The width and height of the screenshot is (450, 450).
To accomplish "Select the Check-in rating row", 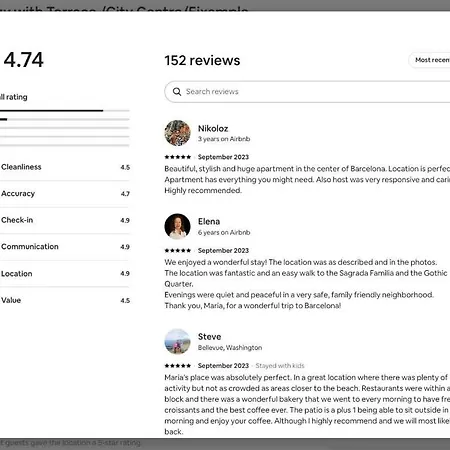I will coord(65,220).
